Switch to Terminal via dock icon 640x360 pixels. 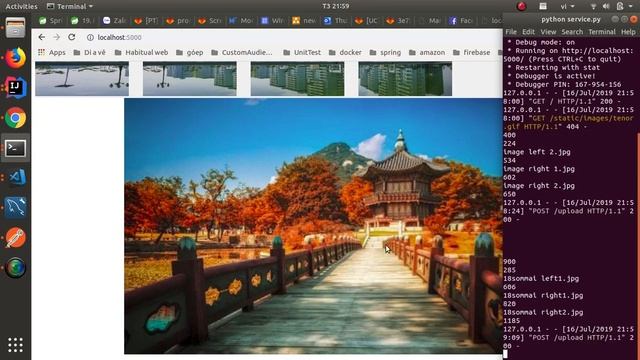coord(16,148)
